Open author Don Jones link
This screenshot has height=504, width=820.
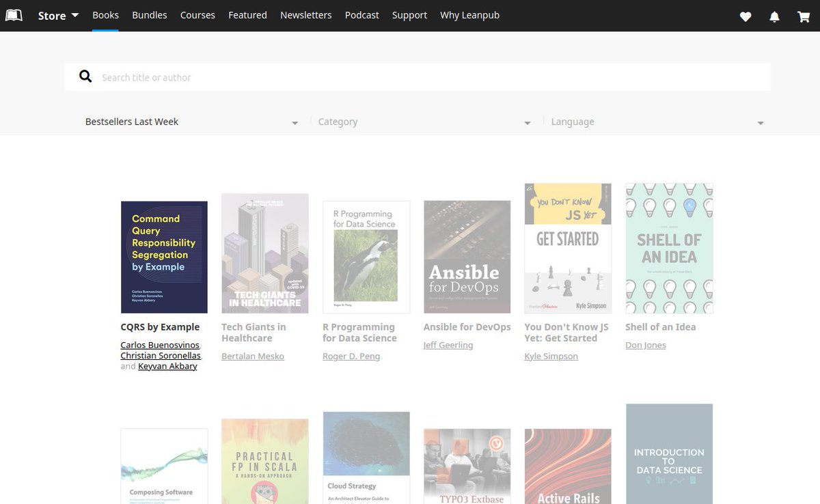coord(646,345)
